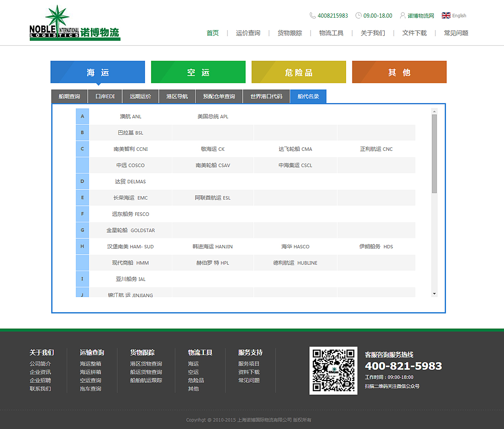The image size is (504, 429).
Task: Click the UK flag language icon
Action: tap(446, 16)
